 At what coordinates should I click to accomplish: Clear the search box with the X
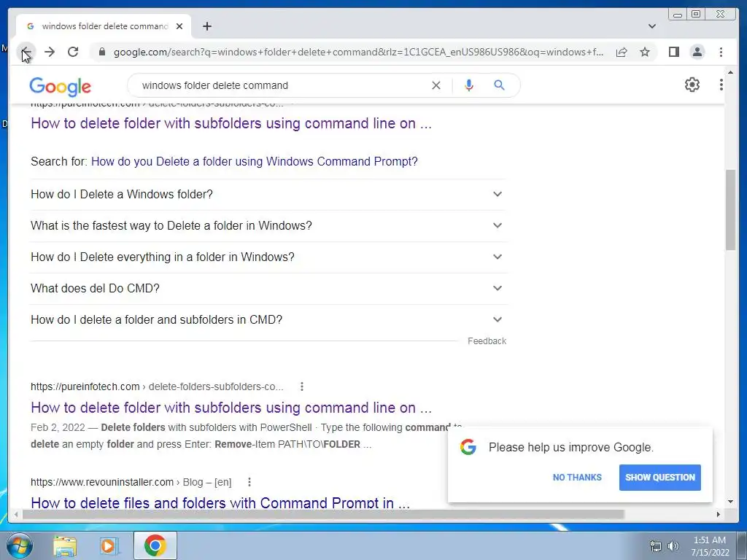point(436,85)
